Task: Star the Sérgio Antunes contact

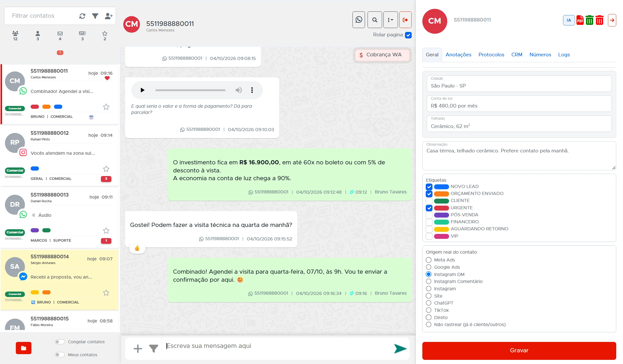Action: point(106,293)
